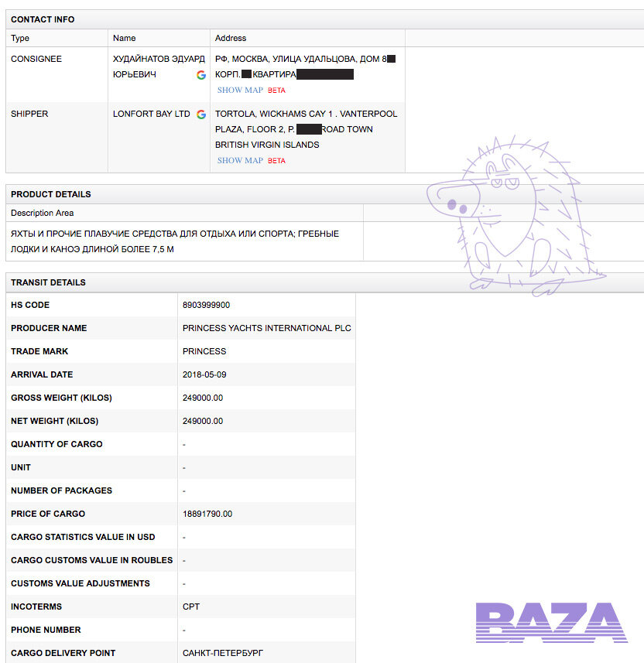This screenshot has width=644, height=663.
Task: Select HS code value 8903999900
Action: coord(207,305)
